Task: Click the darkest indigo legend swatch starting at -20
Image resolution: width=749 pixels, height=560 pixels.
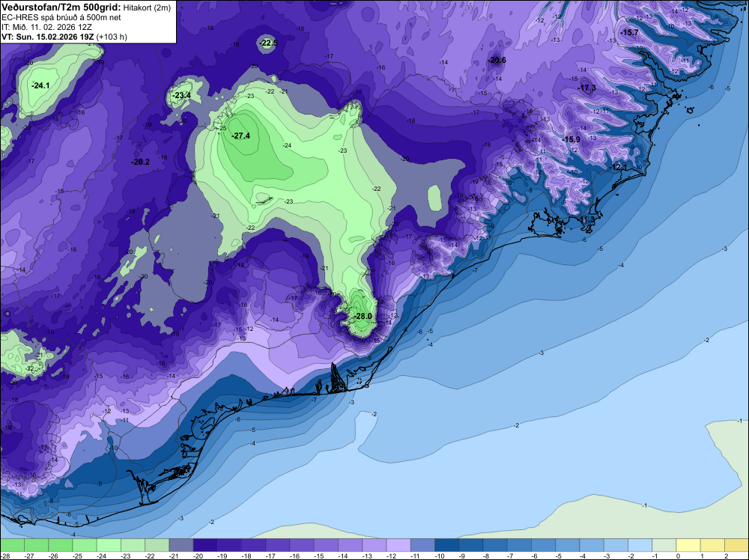Action: 205,545
